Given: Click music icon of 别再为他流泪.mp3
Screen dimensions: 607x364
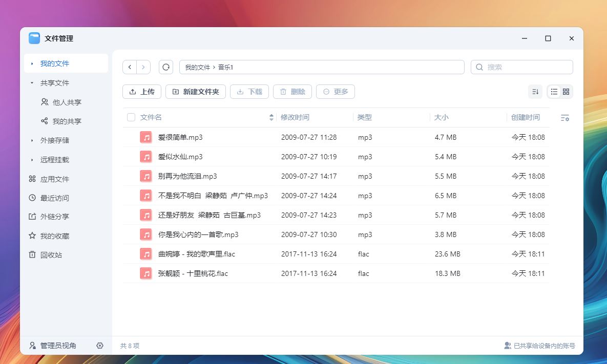Looking at the screenshot, I should pyautogui.click(x=146, y=176).
